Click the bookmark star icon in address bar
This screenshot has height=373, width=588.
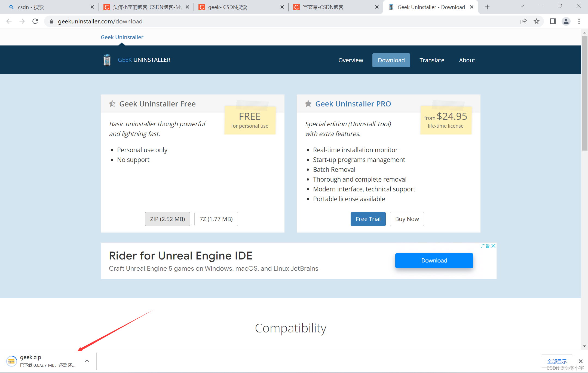point(537,22)
